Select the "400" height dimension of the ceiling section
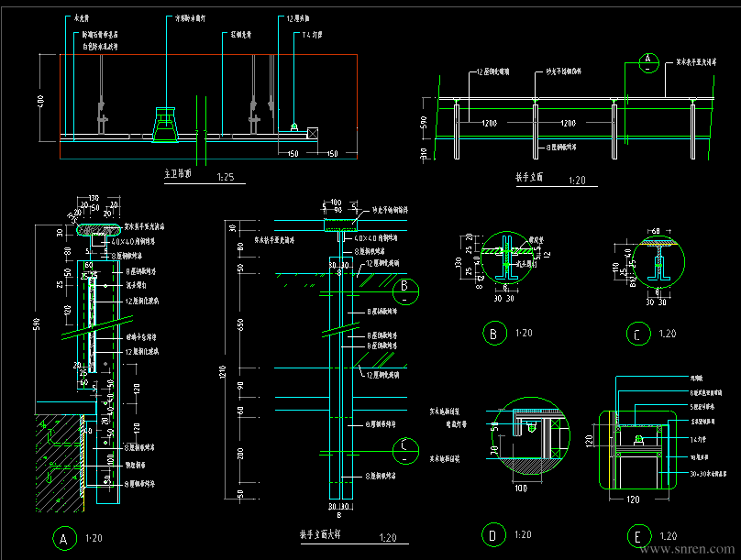741x560 pixels. 40,101
